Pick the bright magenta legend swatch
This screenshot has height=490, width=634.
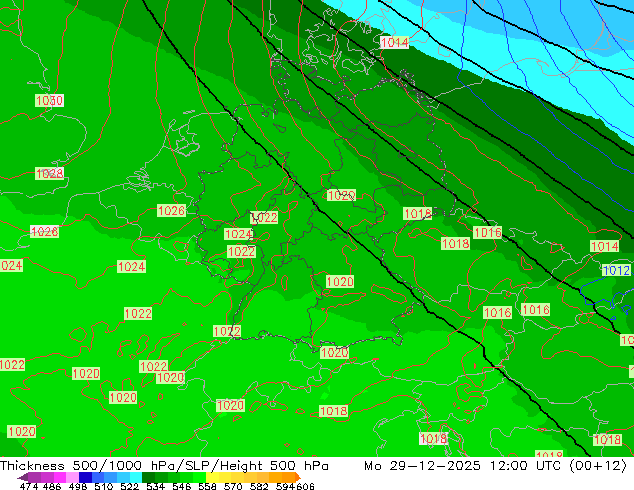[60, 477]
